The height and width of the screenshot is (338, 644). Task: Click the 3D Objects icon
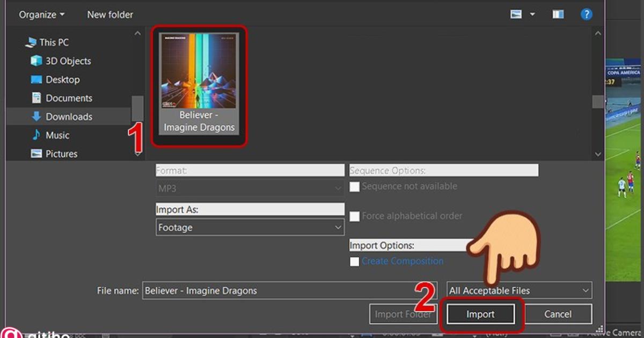pyautogui.click(x=36, y=61)
